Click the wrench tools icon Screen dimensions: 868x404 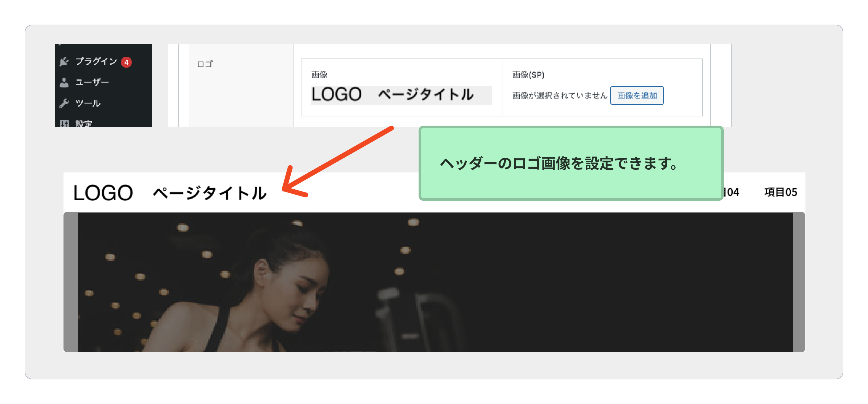click(x=64, y=103)
